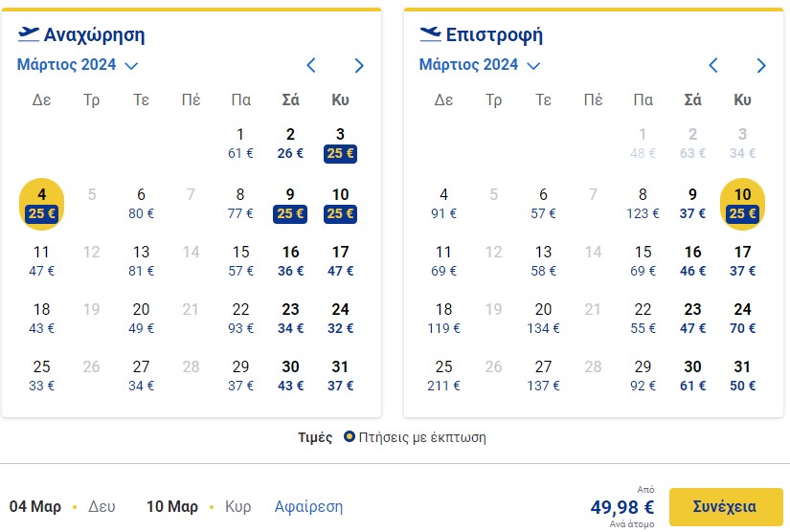
Task: Select highlighted departure date 4
Action: pyautogui.click(x=41, y=204)
